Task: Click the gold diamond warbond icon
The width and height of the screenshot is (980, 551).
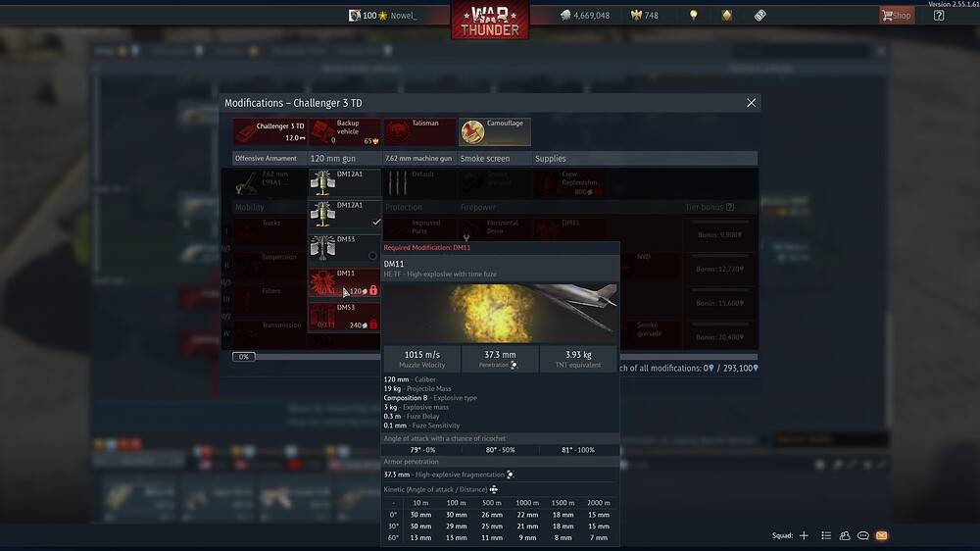Action: click(726, 15)
